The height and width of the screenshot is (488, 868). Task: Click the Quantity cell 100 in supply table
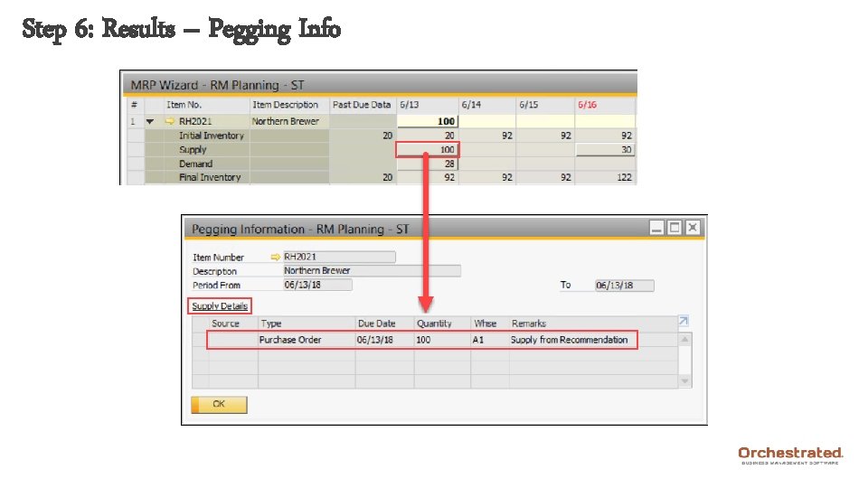(442, 340)
